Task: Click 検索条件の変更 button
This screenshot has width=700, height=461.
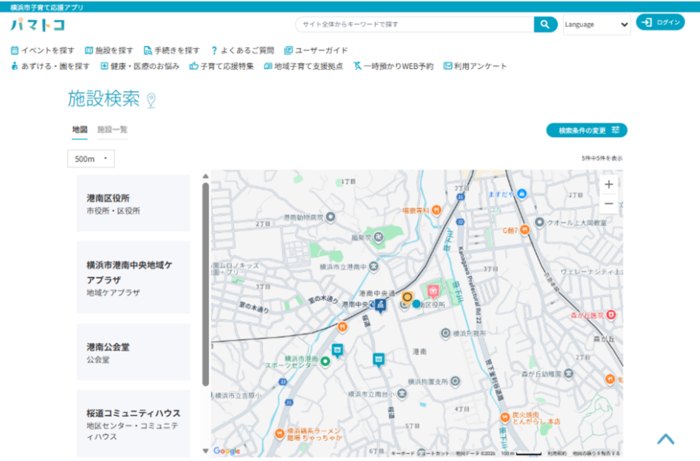Action: tap(586, 130)
